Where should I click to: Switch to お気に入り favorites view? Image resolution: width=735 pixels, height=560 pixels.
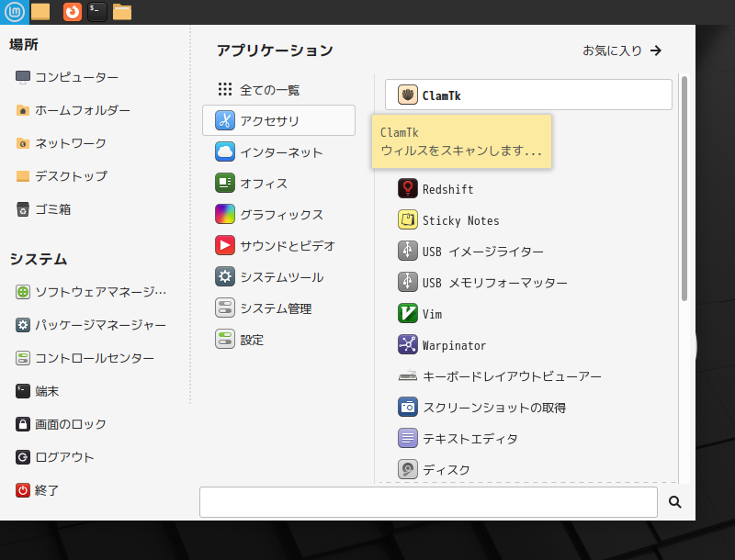coord(622,50)
